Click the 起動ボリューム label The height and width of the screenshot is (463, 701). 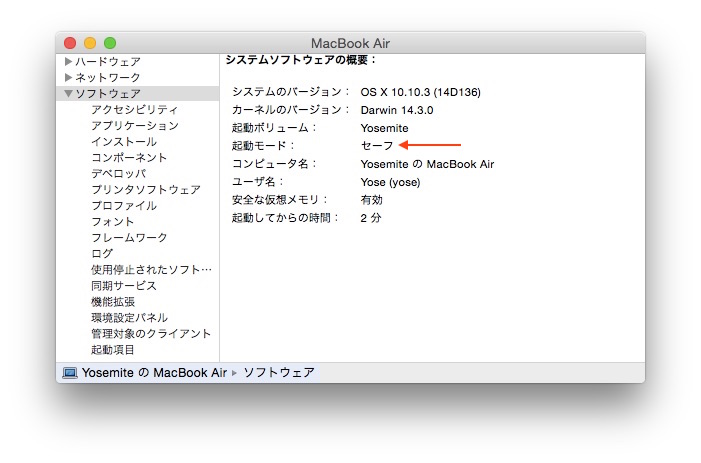point(274,128)
